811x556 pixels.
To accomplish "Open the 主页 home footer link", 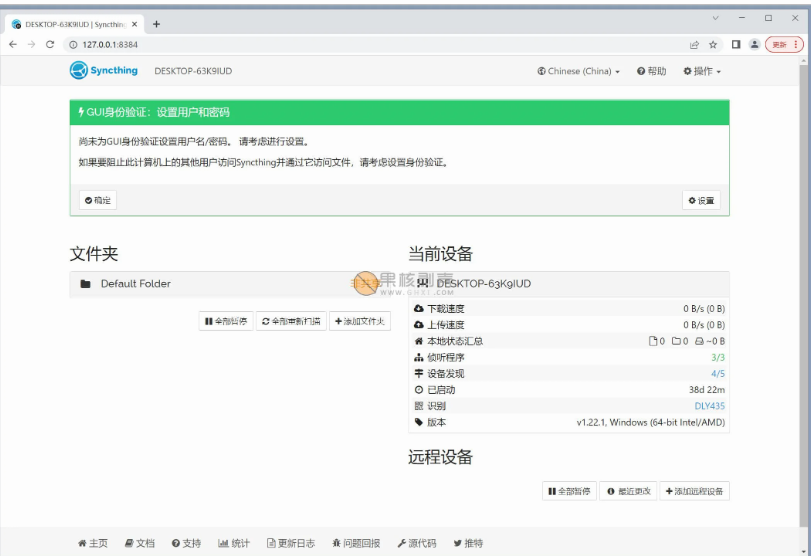I will [x=93, y=543].
